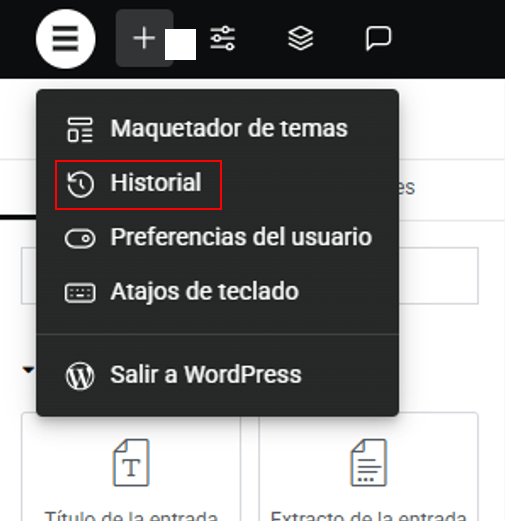Click the keyboard icon for Atajos

pyautogui.click(x=80, y=293)
